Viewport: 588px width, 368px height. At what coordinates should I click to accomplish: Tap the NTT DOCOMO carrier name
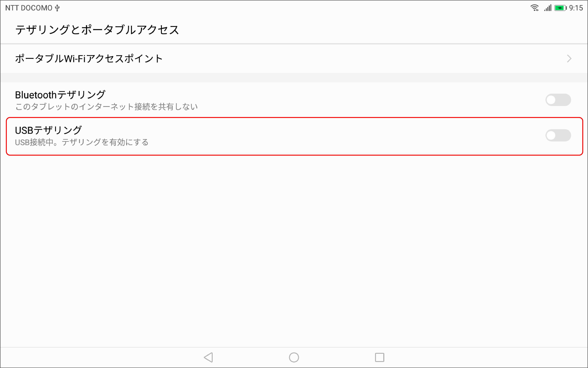(x=29, y=8)
